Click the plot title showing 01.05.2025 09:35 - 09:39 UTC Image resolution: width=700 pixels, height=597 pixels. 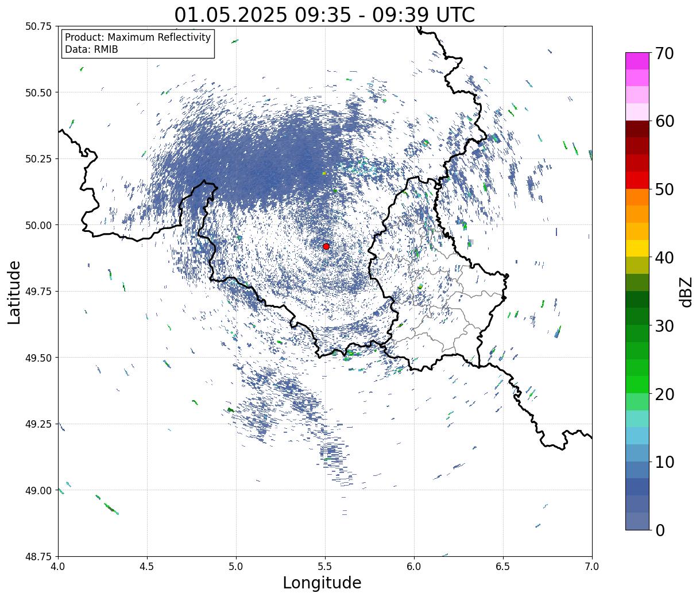click(x=324, y=14)
